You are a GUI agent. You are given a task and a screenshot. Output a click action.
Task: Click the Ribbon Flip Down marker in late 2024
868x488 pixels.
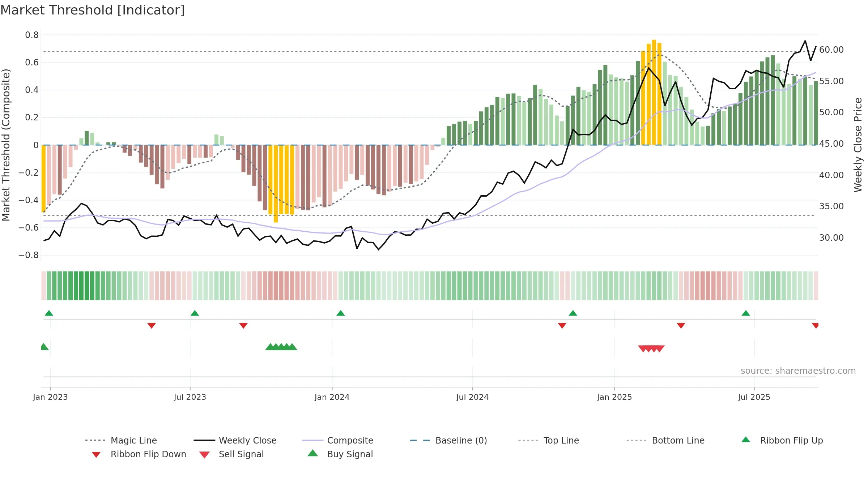coord(562,326)
